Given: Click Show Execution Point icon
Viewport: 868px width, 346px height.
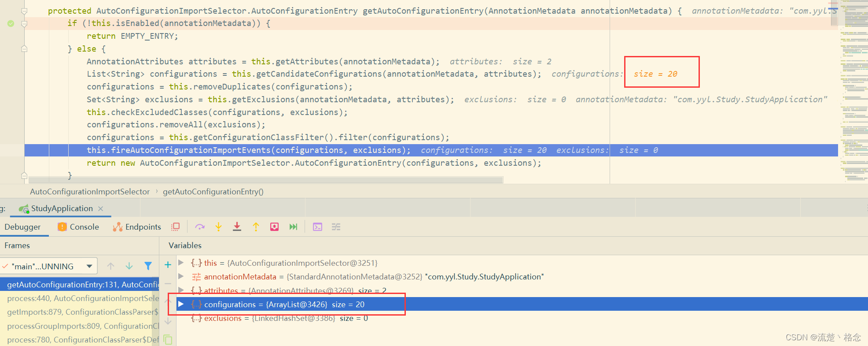Looking at the screenshot, I should click(x=176, y=227).
